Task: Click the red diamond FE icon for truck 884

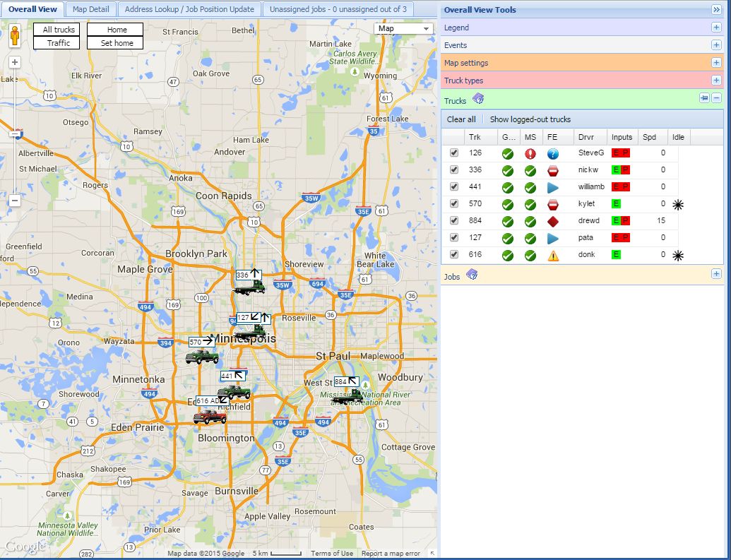Action: coord(553,221)
